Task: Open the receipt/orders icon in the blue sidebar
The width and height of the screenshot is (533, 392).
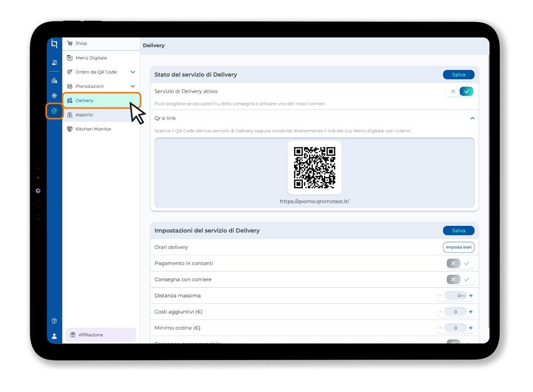Action: point(54,63)
